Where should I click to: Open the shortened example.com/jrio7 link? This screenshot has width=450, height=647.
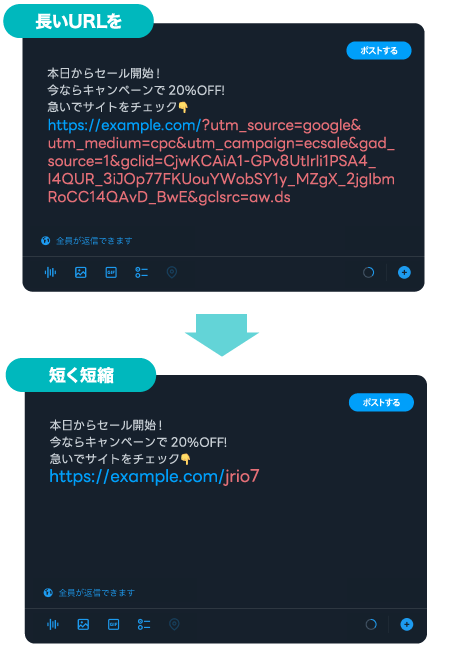click(154, 476)
